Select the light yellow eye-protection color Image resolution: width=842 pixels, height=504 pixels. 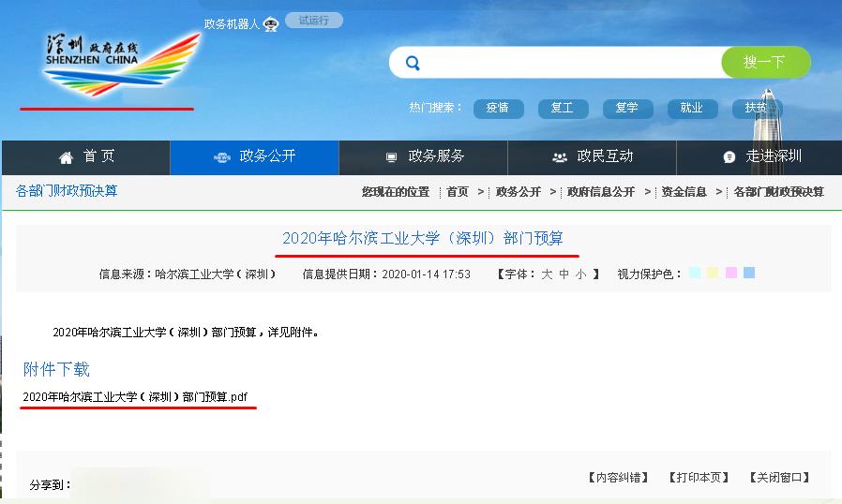(x=713, y=273)
